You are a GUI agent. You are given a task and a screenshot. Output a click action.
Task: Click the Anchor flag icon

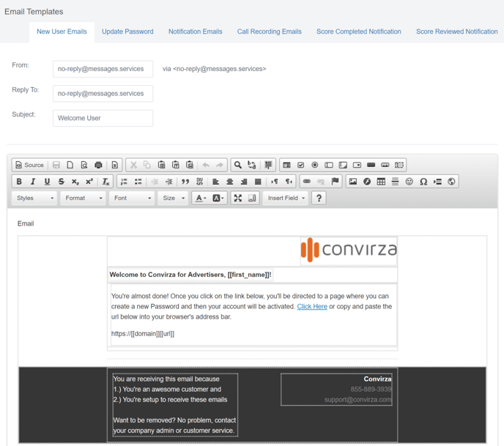pyautogui.click(x=336, y=182)
